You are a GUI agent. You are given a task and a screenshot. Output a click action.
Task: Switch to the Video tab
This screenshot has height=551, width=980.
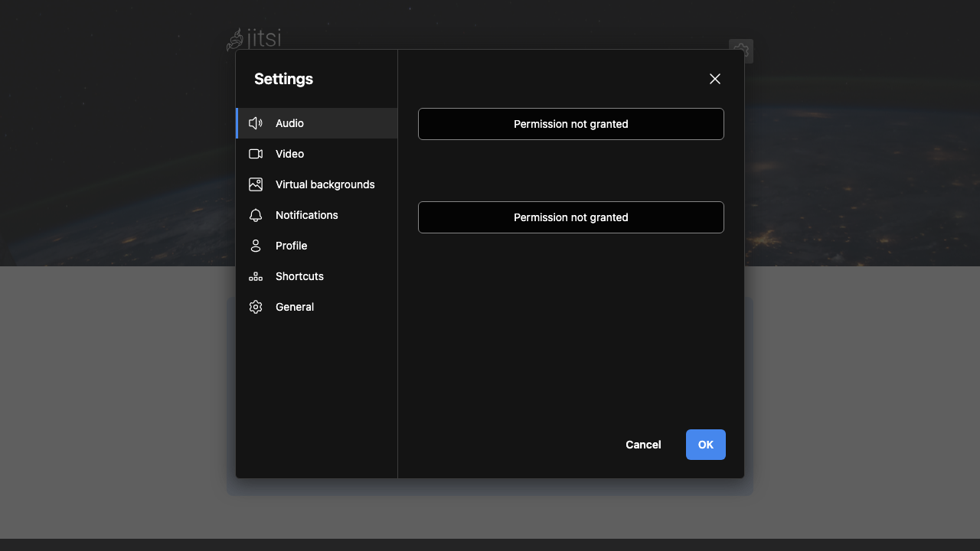click(x=316, y=154)
